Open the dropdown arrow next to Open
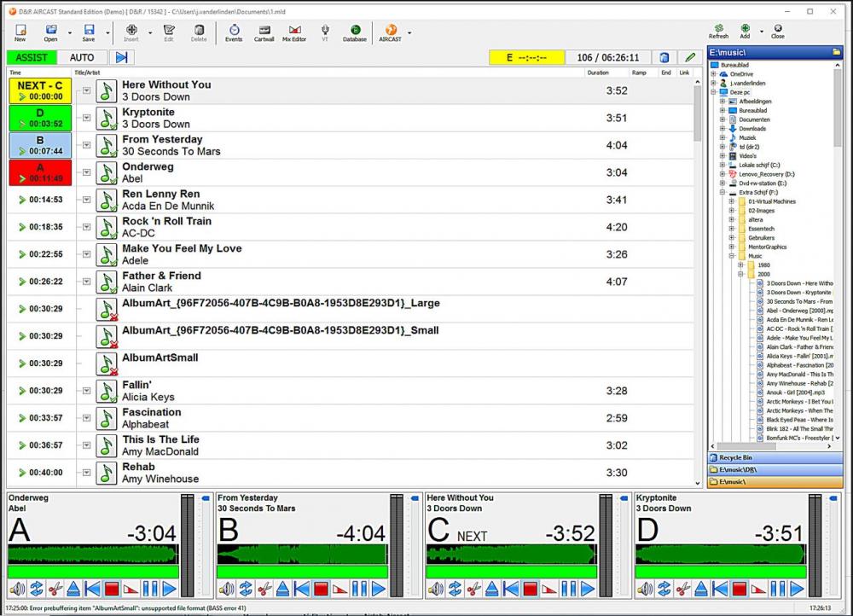Screen dimensions: 853x616 (70, 33)
